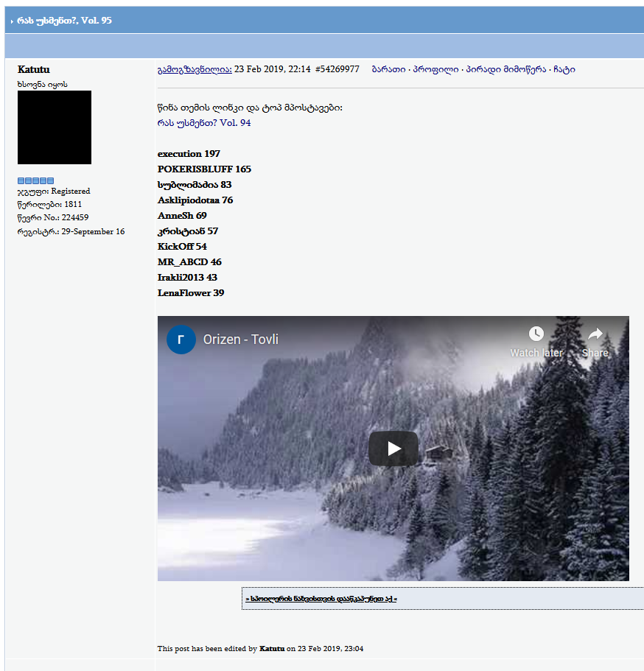Click the გამოგზავნილია timestamp link
The image size is (644, 671).
point(189,68)
